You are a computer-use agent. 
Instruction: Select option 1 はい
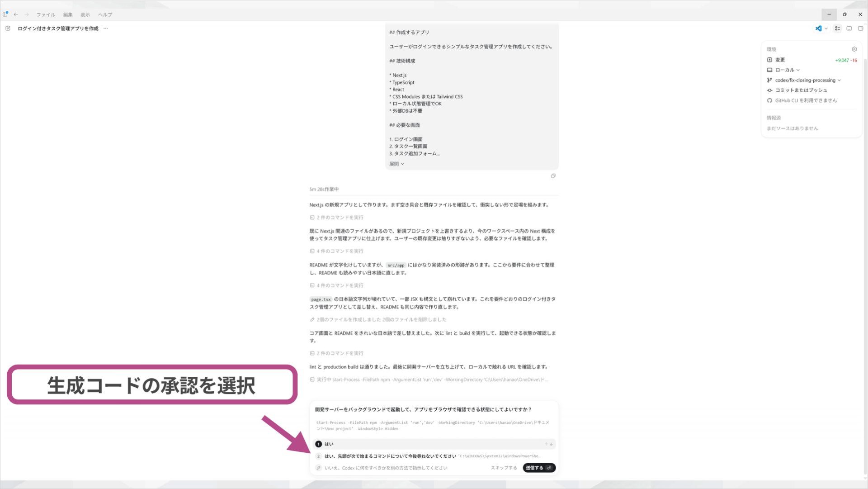(434, 444)
